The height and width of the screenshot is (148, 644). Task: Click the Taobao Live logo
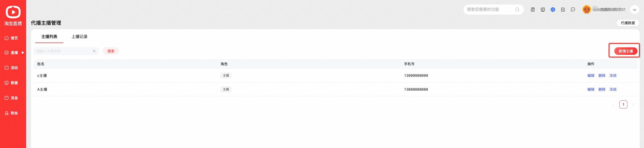pos(13,16)
